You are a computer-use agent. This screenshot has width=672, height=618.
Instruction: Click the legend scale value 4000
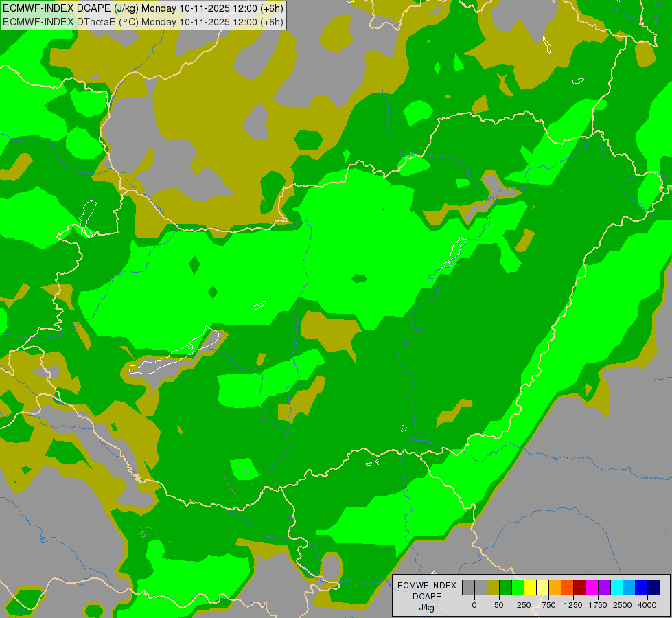(647, 605)
